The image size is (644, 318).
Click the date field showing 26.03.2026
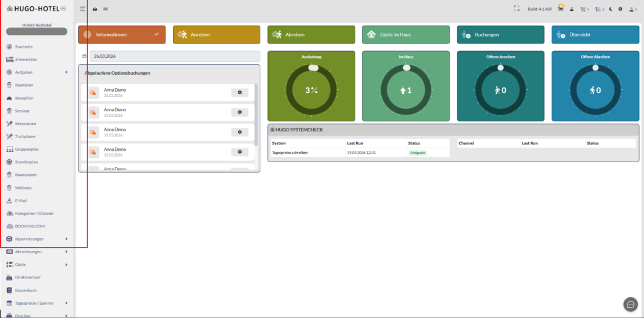click(x=174, y=56)
